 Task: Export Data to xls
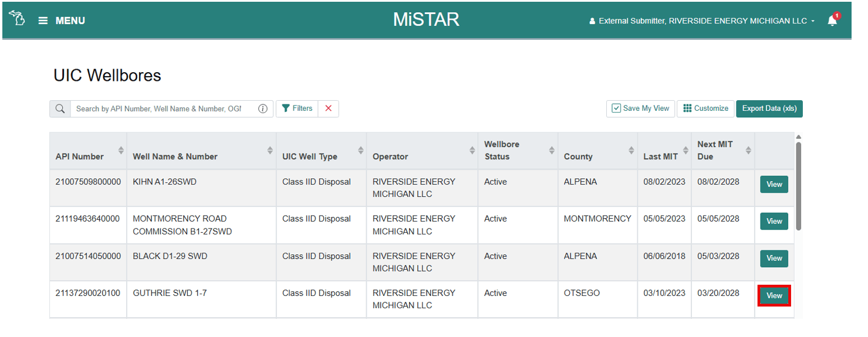[769, 108]
